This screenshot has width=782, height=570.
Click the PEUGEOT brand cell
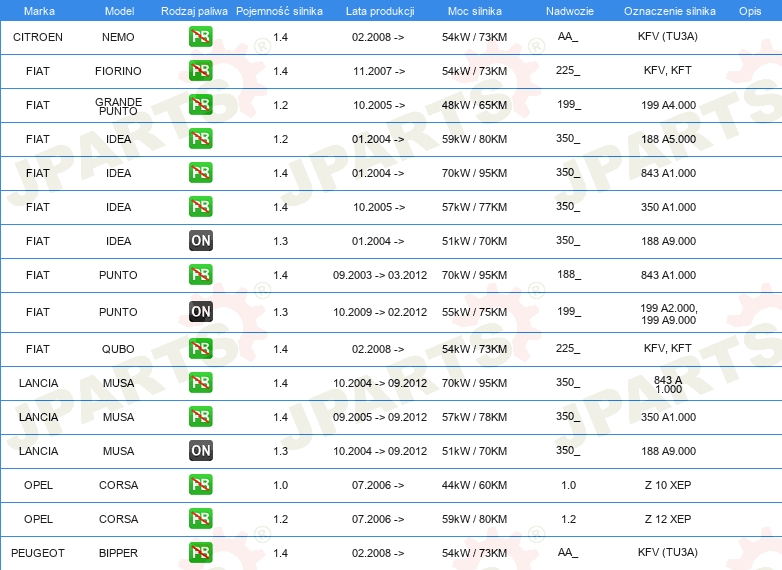pos(38,553)
